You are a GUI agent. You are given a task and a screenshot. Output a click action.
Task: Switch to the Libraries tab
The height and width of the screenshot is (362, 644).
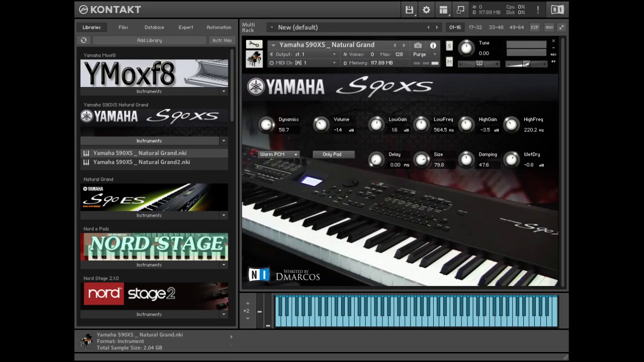[x=92, y=27]
